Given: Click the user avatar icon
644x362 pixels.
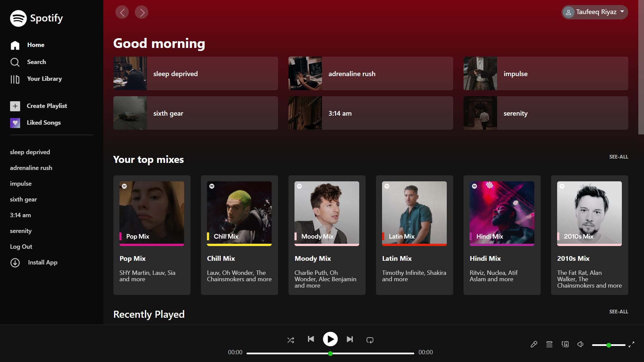Looking at the screenshot, I should pyautogui.click(x=569, y=12).
